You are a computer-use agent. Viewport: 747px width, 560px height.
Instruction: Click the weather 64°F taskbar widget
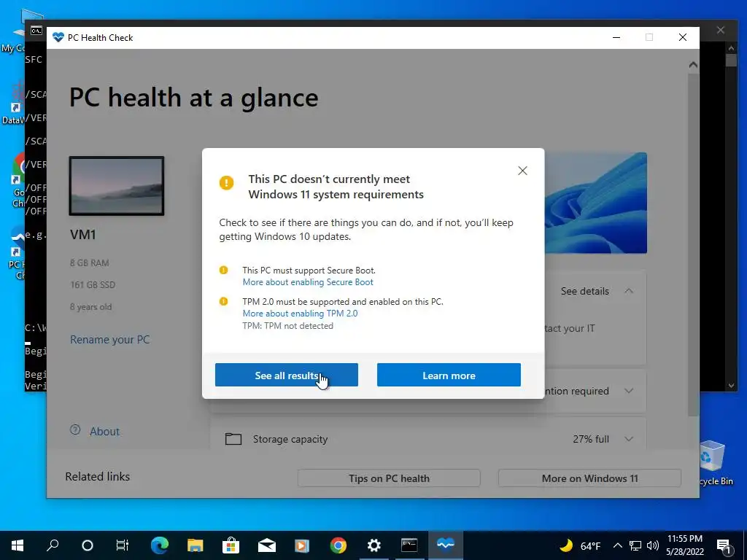(x=580, y=545)
